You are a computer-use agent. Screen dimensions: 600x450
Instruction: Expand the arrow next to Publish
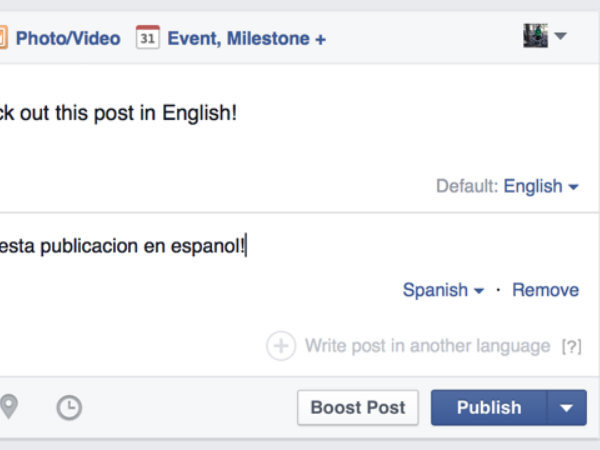pyautogui.click(x=567, y=407)
